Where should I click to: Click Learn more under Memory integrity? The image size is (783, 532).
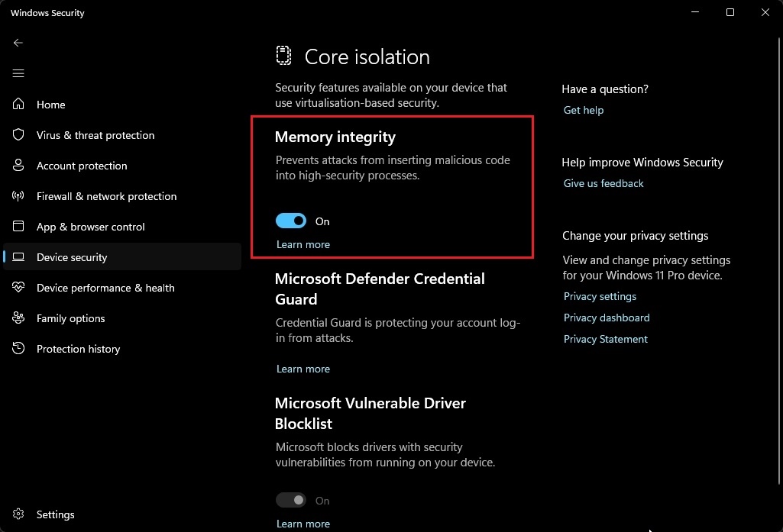(x=303, y=244)
